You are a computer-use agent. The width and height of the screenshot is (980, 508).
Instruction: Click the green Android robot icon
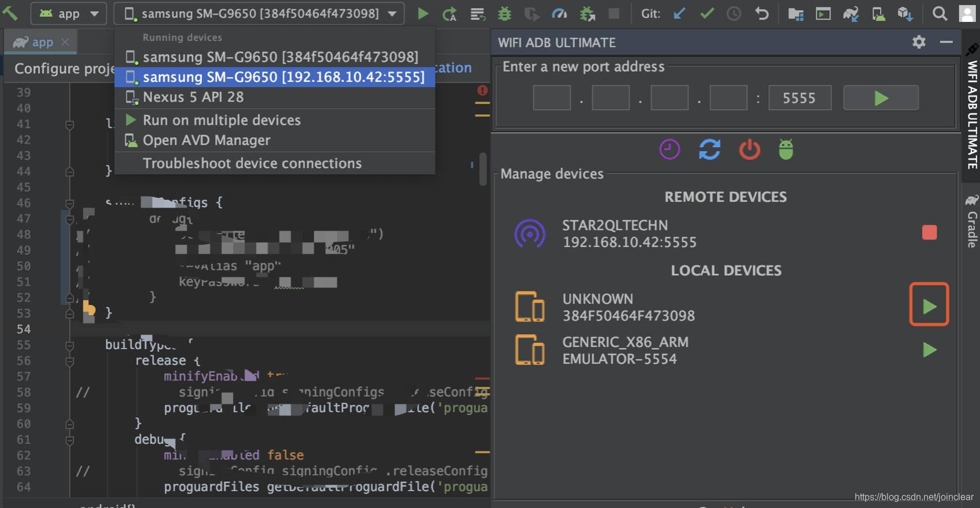(786, 150)
